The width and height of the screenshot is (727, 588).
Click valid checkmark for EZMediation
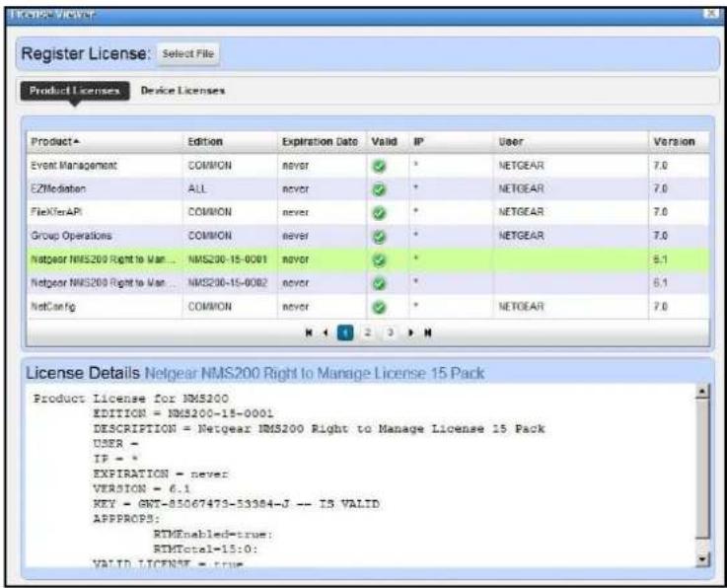pos(379,189)
